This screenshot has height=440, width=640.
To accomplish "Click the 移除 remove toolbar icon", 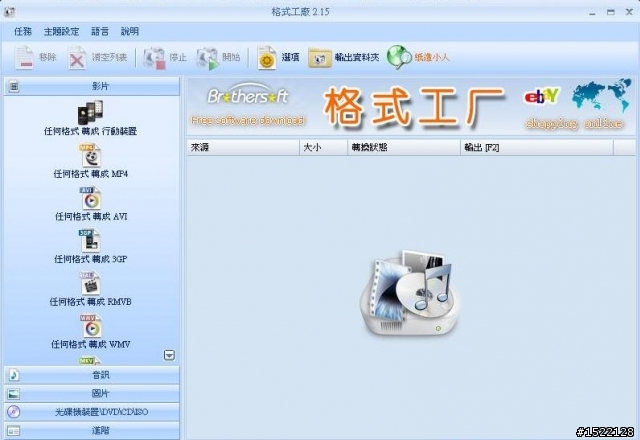I will click(24, 58).
